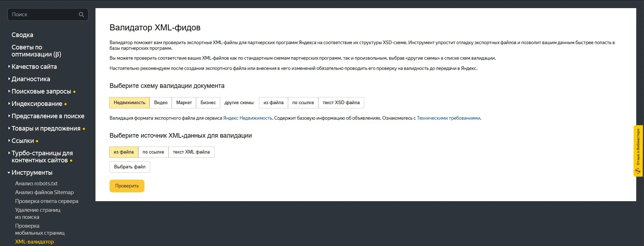
Task: Expand Товары и предложения section
Action: pos(46,128)
